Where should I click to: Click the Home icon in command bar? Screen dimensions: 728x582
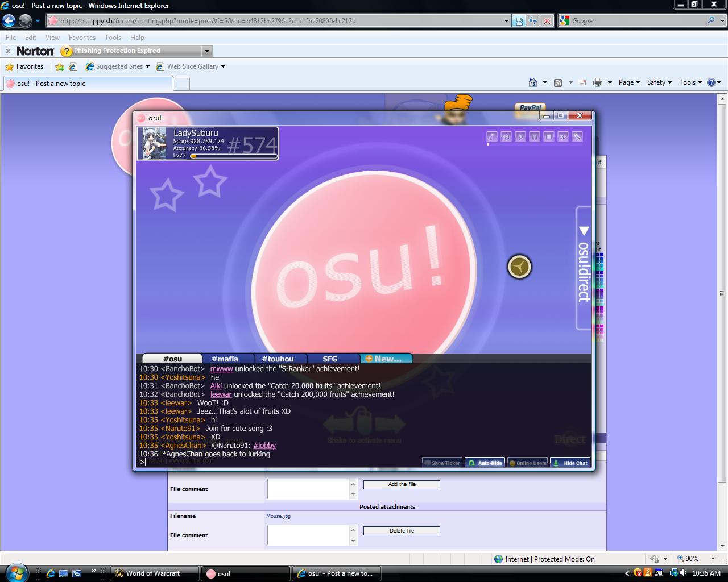click(533, 82)
